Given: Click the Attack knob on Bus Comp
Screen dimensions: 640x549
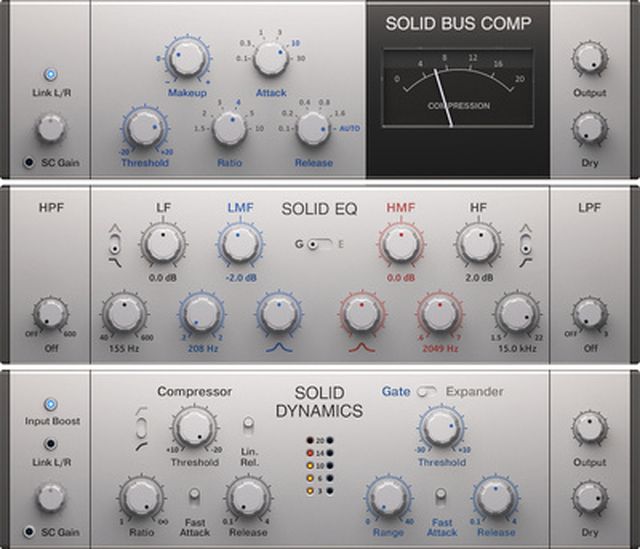Looking at the screenshot, I should point(271,57).
